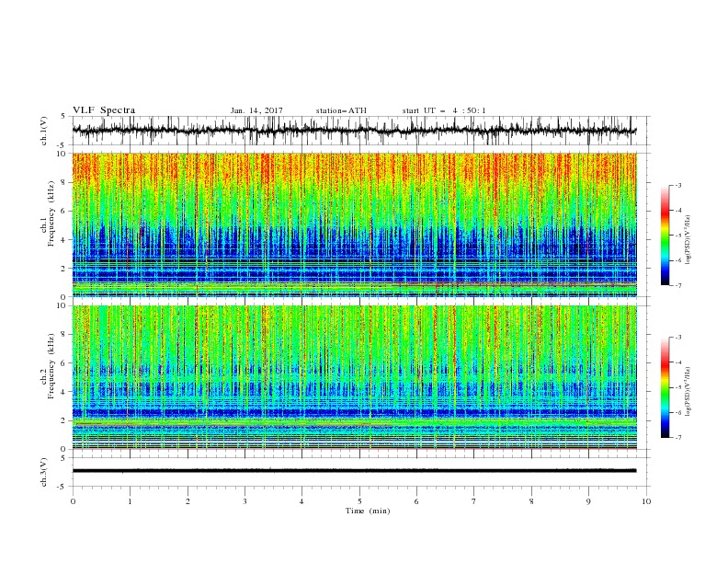Screen dimensions: 728x563
Task: Click the "7" tick on the time axis
Action: click(x=474, y=501)
